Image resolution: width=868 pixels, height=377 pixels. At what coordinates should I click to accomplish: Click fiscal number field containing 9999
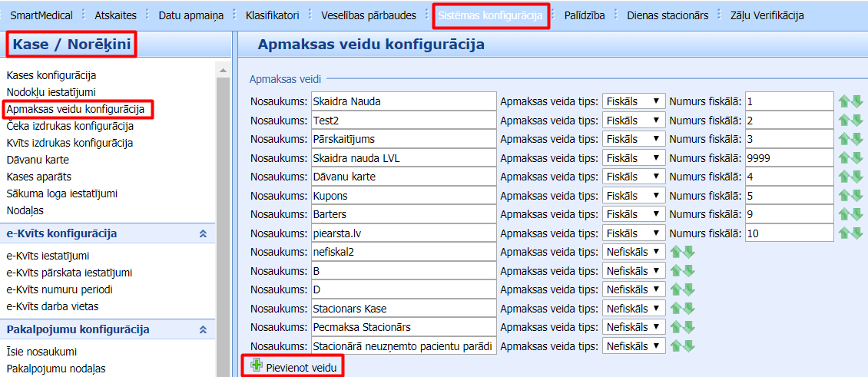coord(789,158)
